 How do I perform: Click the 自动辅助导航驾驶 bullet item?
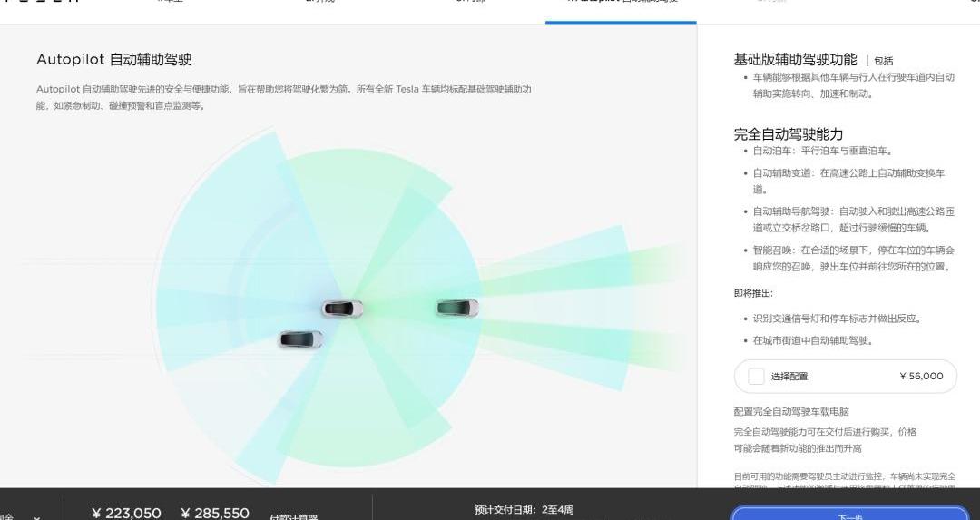tap(853, 220)
